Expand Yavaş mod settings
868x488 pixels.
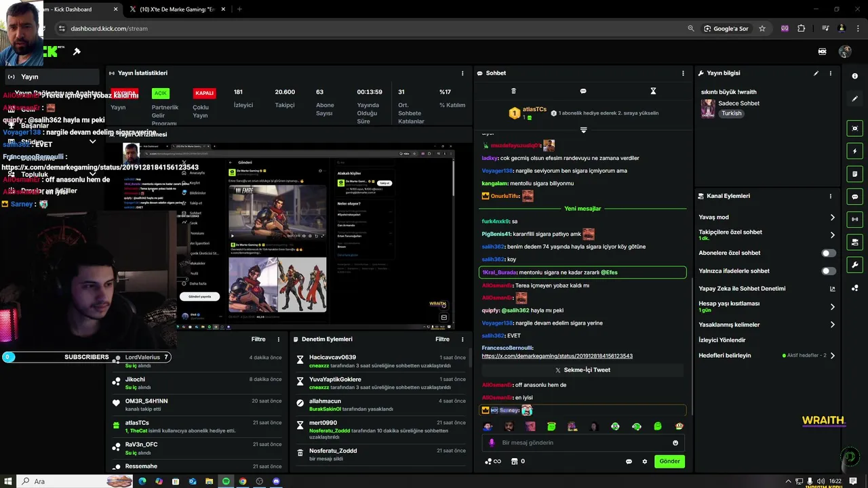coord(832,218)
